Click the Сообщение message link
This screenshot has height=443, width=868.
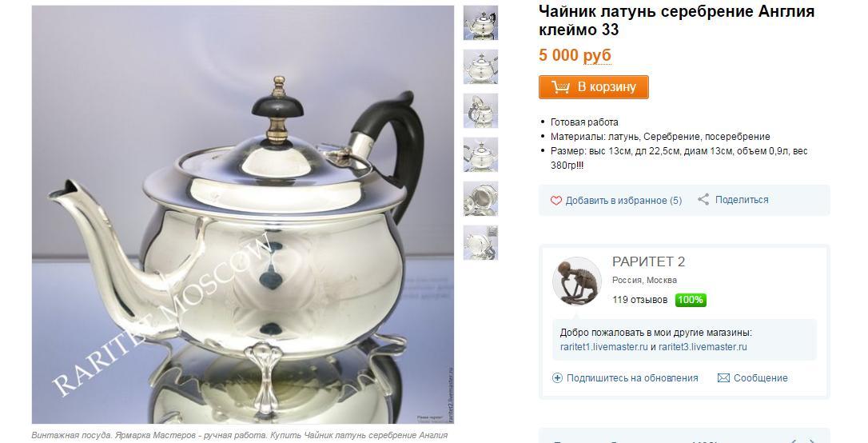[x=761, y=378]
